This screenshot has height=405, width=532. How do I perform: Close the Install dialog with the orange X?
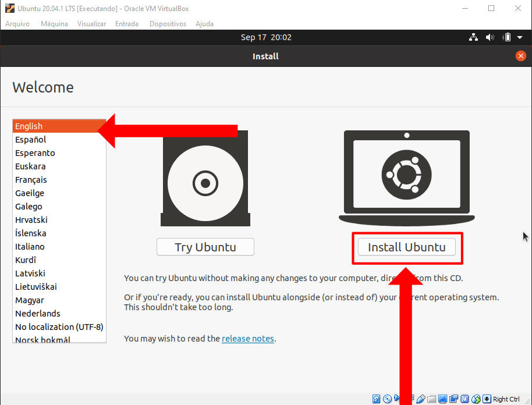(x=520, y=56)
